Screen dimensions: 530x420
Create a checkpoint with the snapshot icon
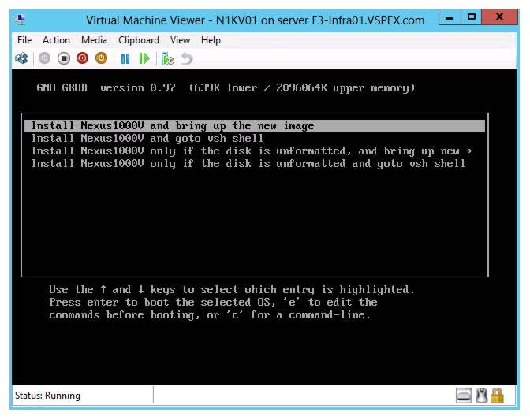point(168,59)
